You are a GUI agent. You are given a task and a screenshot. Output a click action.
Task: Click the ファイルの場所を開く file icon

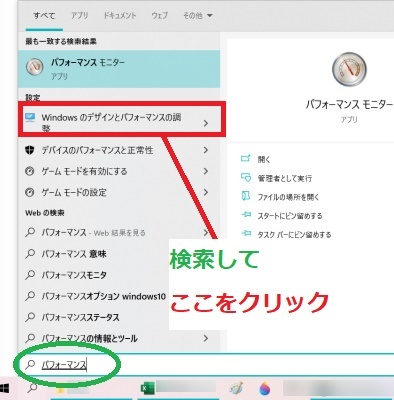point(246,196)
